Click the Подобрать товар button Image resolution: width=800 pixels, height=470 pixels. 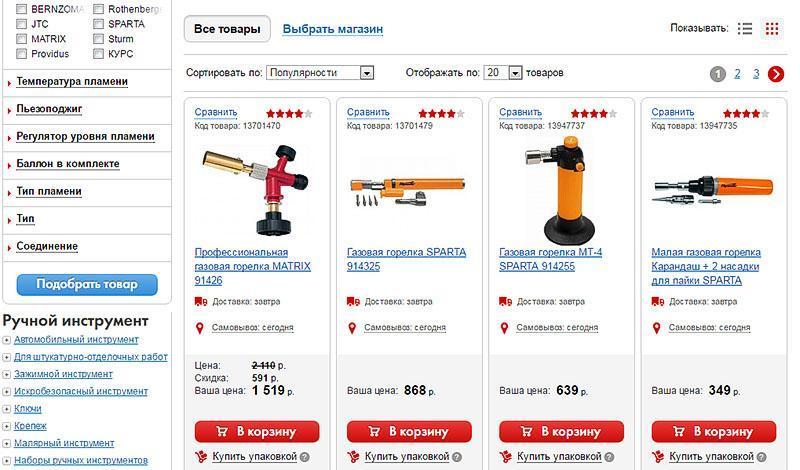click(87, 284)
